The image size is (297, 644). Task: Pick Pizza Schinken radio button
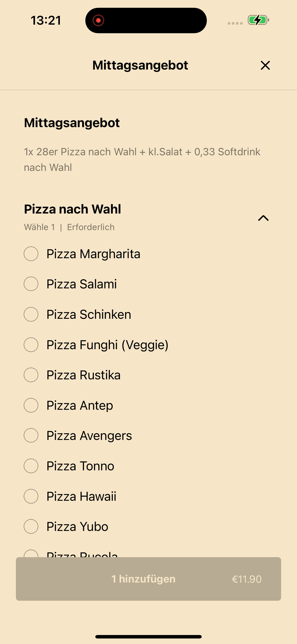31,314
